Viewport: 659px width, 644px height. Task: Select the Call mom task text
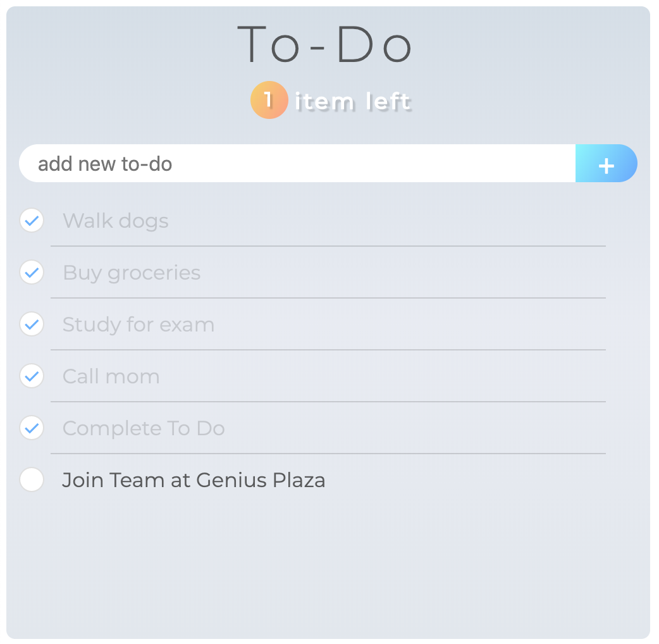pyautogui.click(x=111, y=376)
